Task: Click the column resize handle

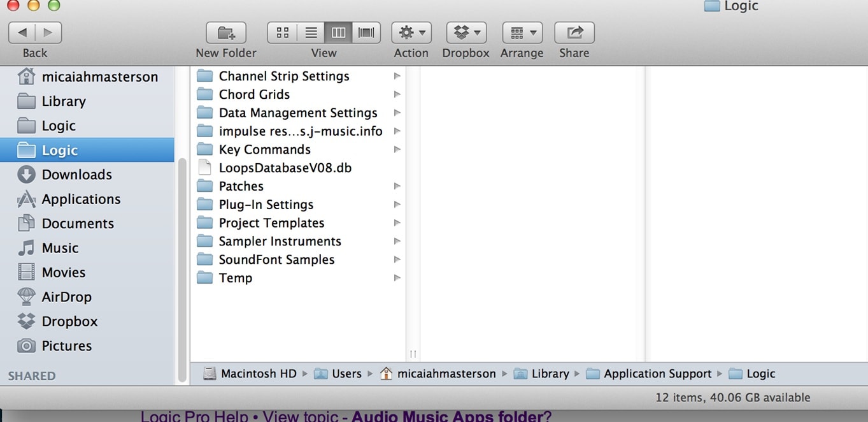Action: 413,354
